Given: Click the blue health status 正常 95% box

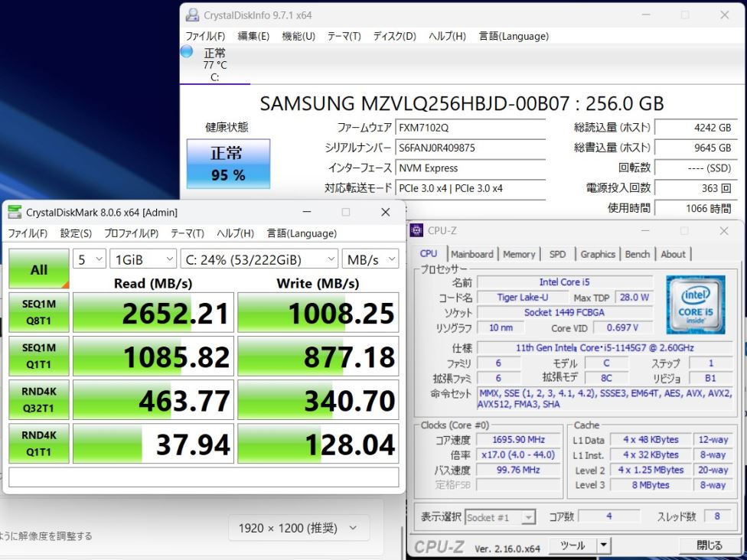Looking at the screenshot, I should pyautogui.click(x=228, y=164).
